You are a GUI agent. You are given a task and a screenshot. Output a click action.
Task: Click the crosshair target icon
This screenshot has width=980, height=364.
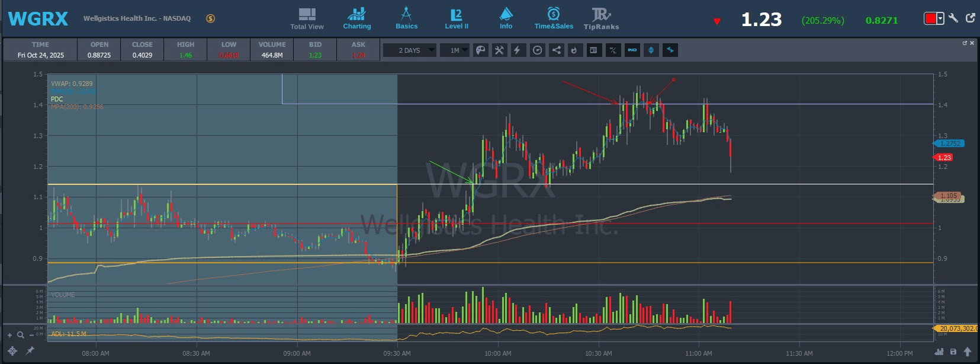pyautogui.click(x=12, y=351)
